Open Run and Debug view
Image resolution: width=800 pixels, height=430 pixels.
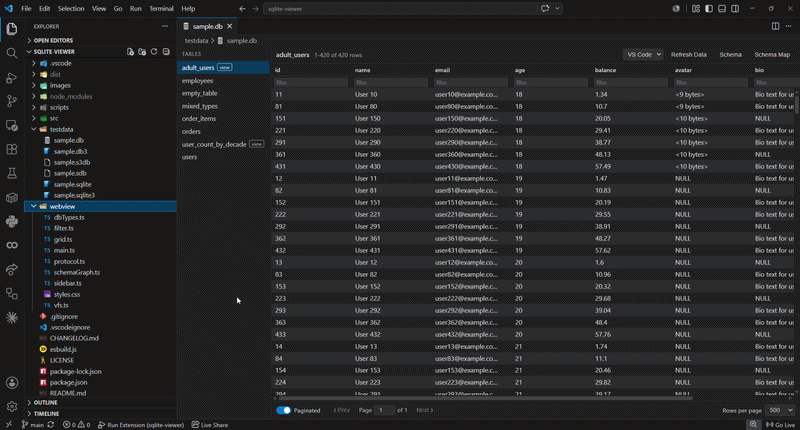click(x=12, y=78)
